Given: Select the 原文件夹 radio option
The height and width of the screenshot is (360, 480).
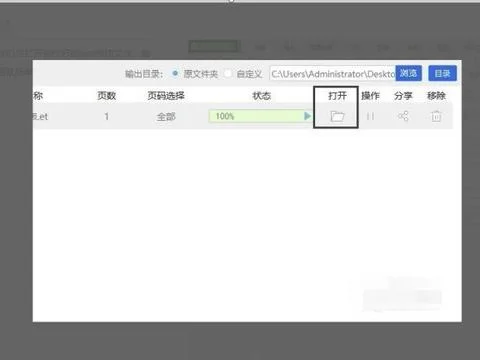Looking at the screenshot, I should tap(175, 73).
